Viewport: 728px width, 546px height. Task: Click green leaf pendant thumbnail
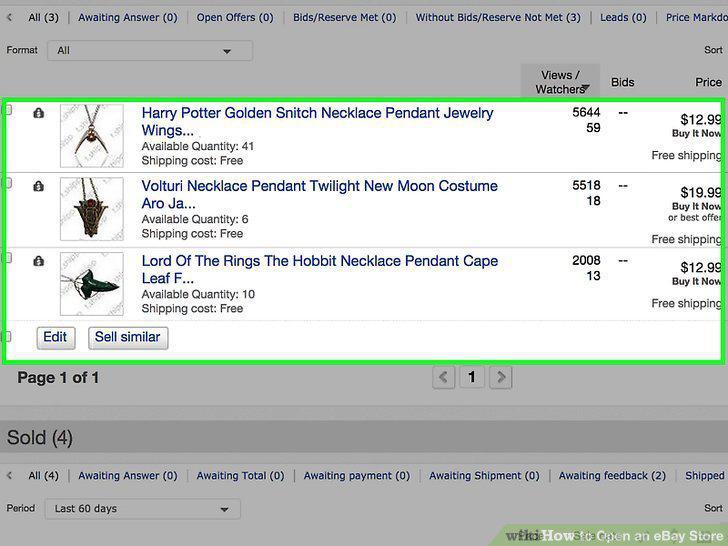point(92,284)
